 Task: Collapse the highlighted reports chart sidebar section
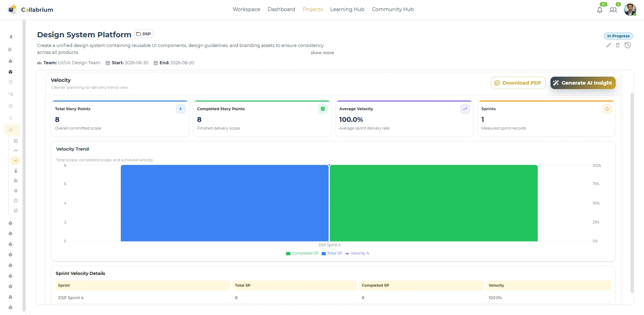coord(11,130)
